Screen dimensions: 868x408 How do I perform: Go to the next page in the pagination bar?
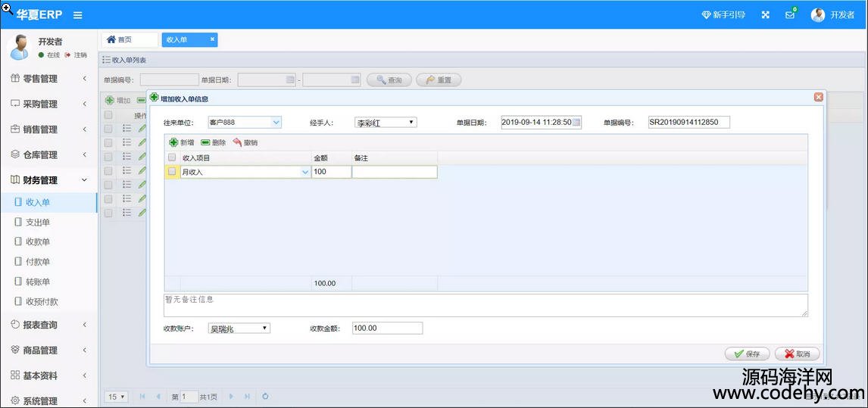pos(232,397)
